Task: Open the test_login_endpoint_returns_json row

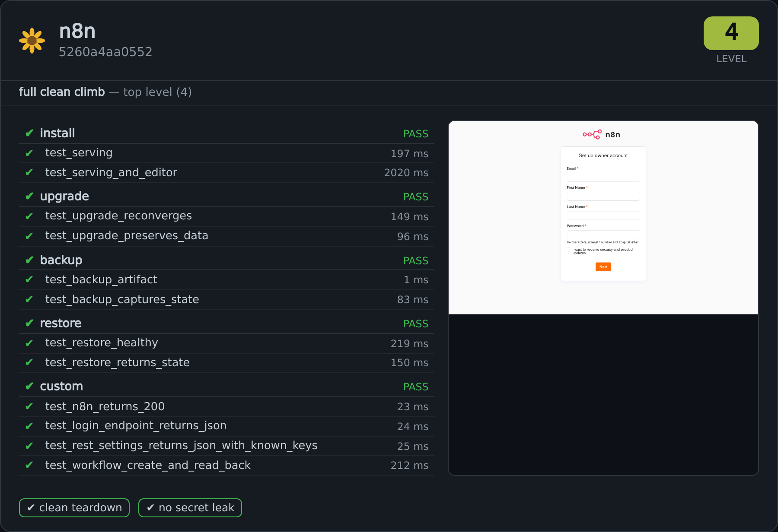Action: 226,426
